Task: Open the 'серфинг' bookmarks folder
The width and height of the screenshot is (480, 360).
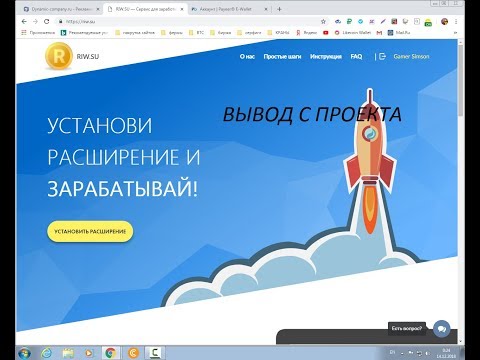Action: [249, 33]
